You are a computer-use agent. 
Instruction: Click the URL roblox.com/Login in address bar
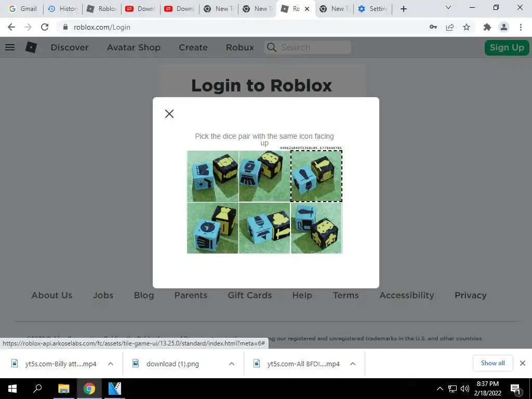pos(102,27)
